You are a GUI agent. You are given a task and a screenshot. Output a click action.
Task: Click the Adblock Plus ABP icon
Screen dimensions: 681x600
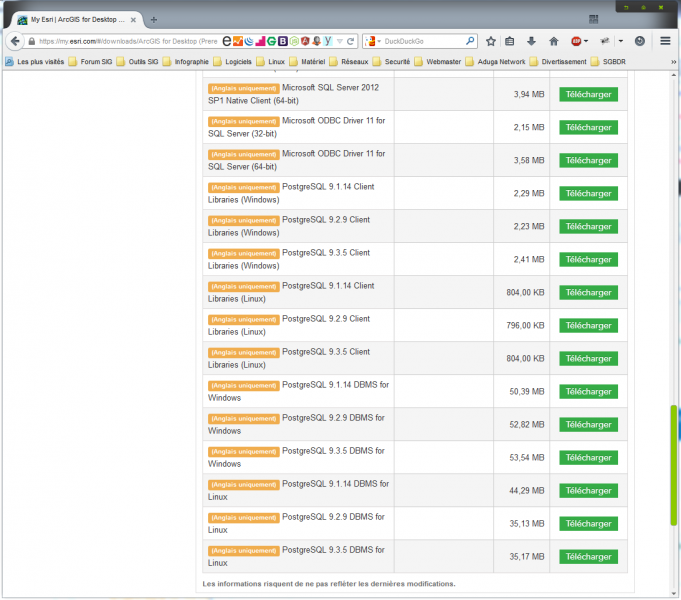[x=577, y=41]
